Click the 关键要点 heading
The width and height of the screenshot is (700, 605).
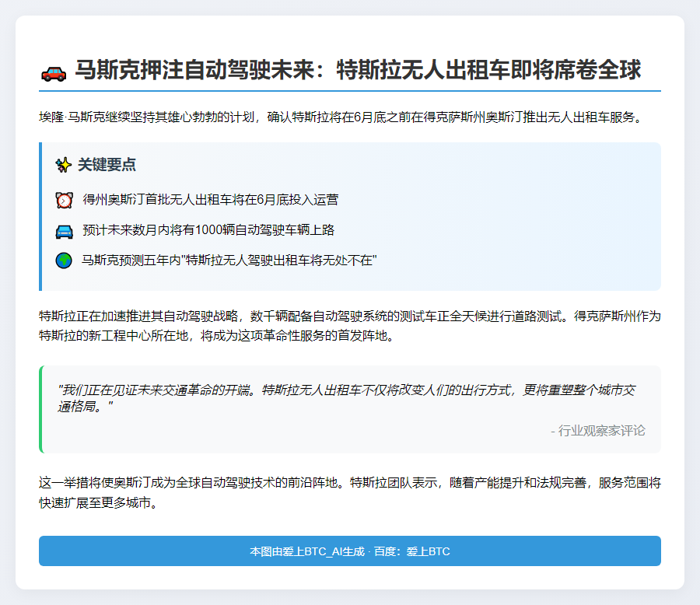(107, 165)
